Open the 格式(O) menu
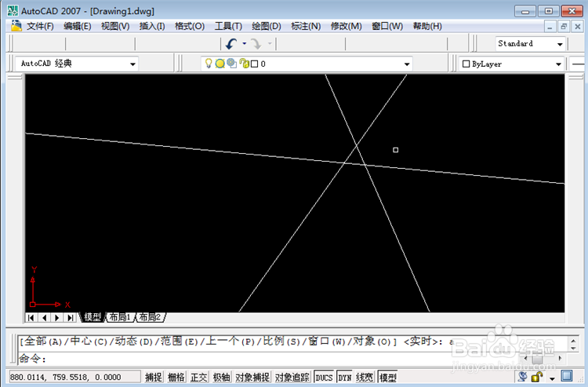This screenshot has height=387, width=588. pos(190,26)
